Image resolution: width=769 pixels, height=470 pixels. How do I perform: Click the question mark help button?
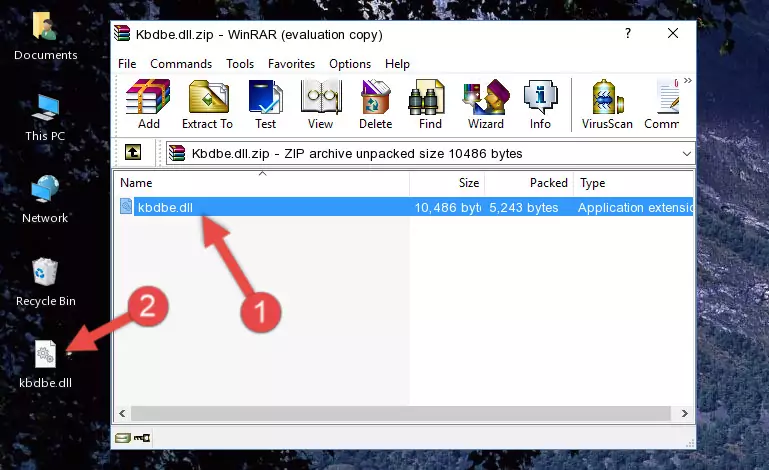tap(628, 33)
